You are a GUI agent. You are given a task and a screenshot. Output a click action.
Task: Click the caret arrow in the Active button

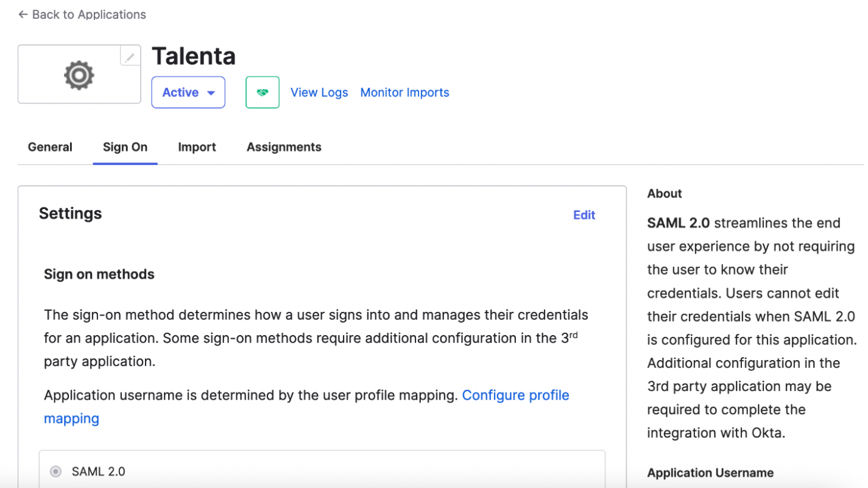tap(211, 93)
